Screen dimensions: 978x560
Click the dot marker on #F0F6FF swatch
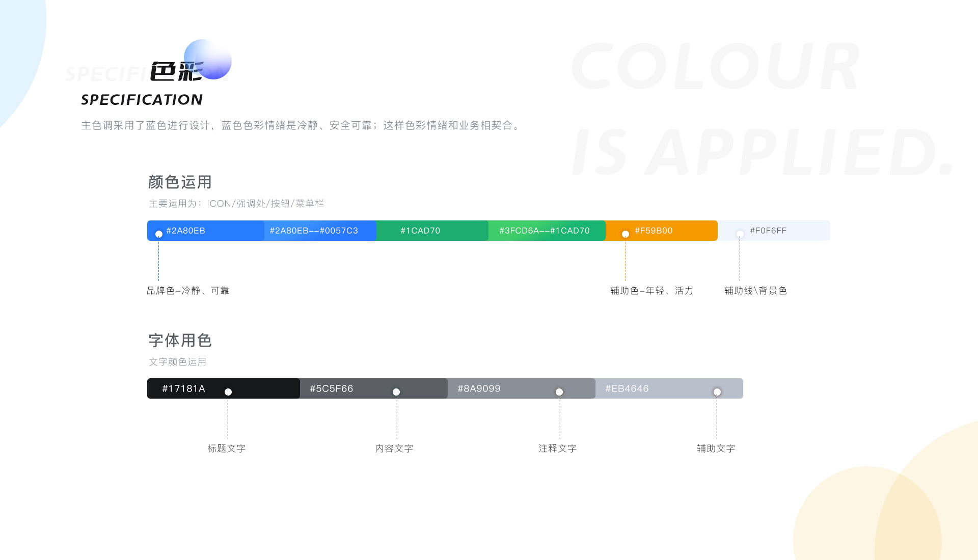click(x=740, y=234)
